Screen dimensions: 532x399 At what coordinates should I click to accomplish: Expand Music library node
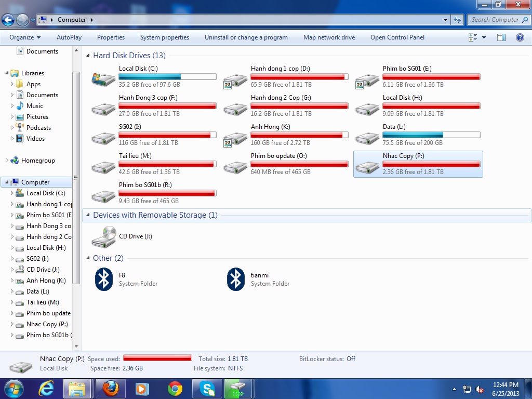point(12,106)
